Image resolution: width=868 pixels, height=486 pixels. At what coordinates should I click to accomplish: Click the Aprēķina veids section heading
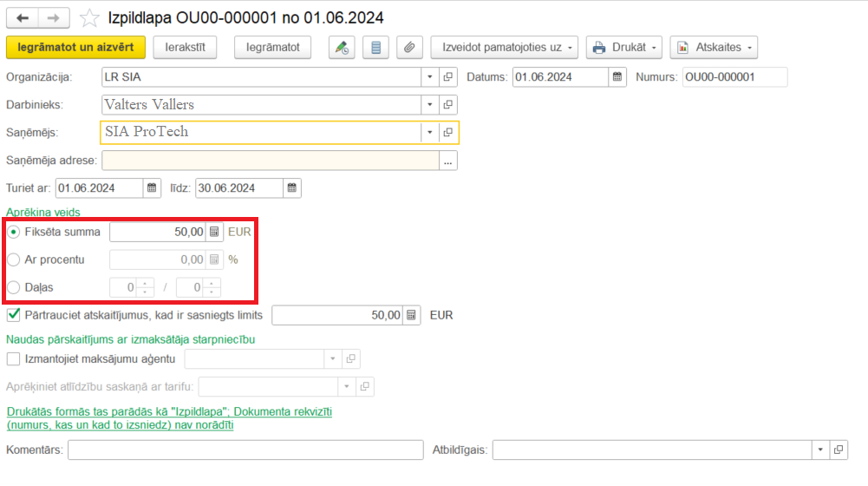point(43,213)
